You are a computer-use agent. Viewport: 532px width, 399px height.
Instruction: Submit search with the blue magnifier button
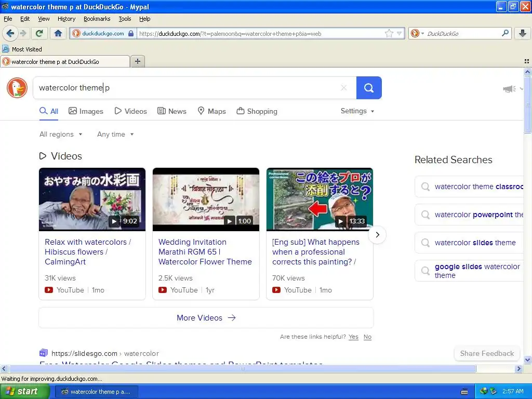(369, 88)
